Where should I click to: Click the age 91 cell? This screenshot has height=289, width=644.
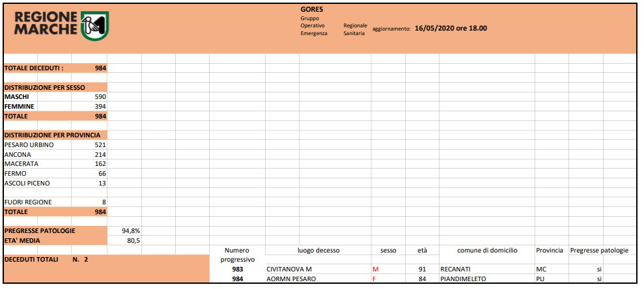coord(423,269)
